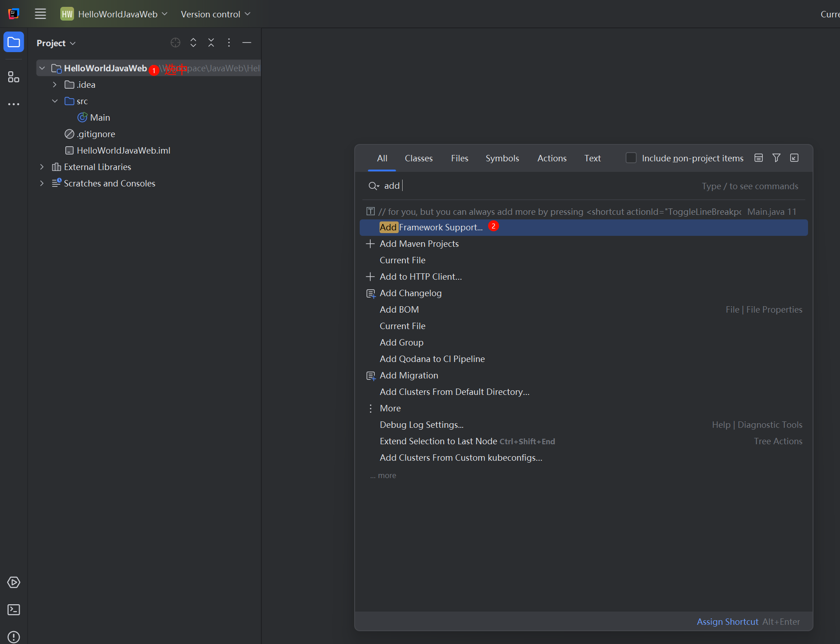Click the Add Changelog row icon
Viewport: 840px width, 644px height.
371,293
